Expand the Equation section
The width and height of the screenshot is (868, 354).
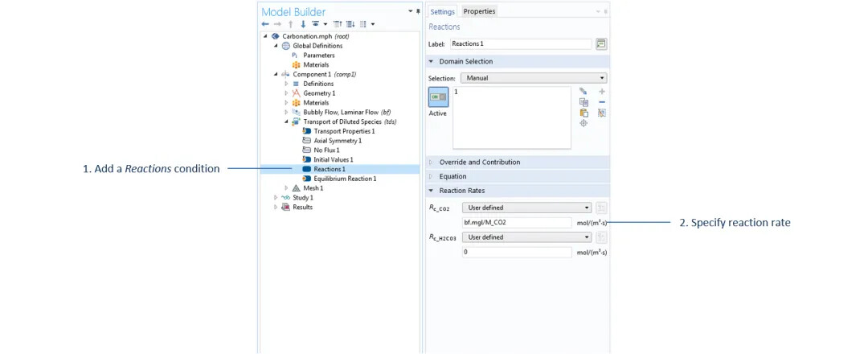tap(452, 176)
